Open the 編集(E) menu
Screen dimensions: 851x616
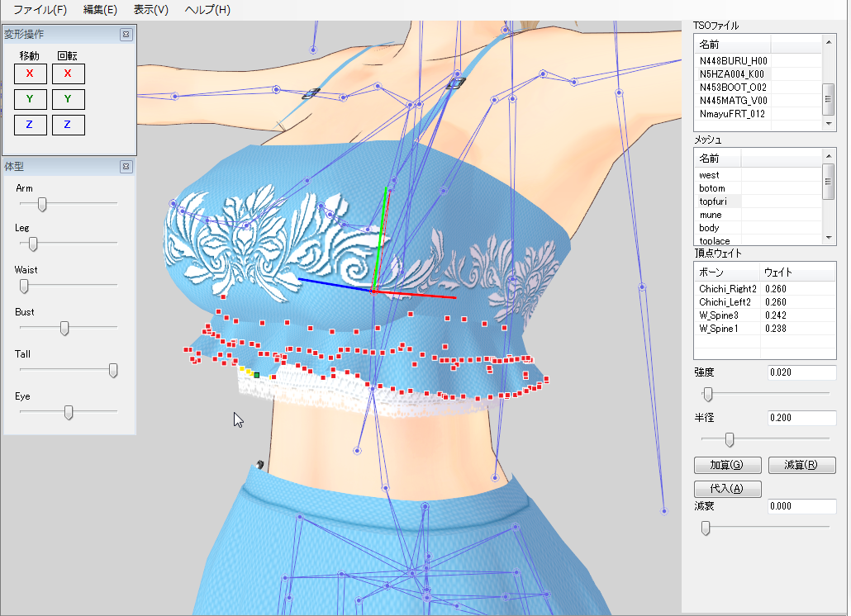click(x=100, y=10)
